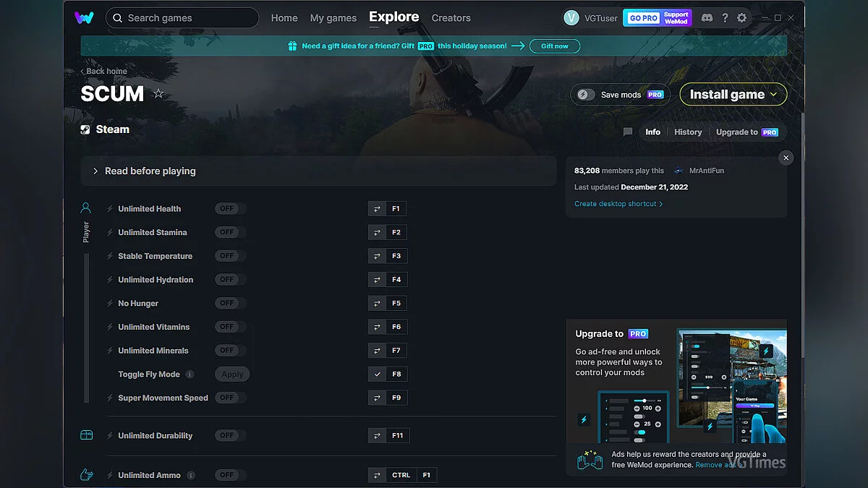Click the WeMod logo icon

pos(83,17)
